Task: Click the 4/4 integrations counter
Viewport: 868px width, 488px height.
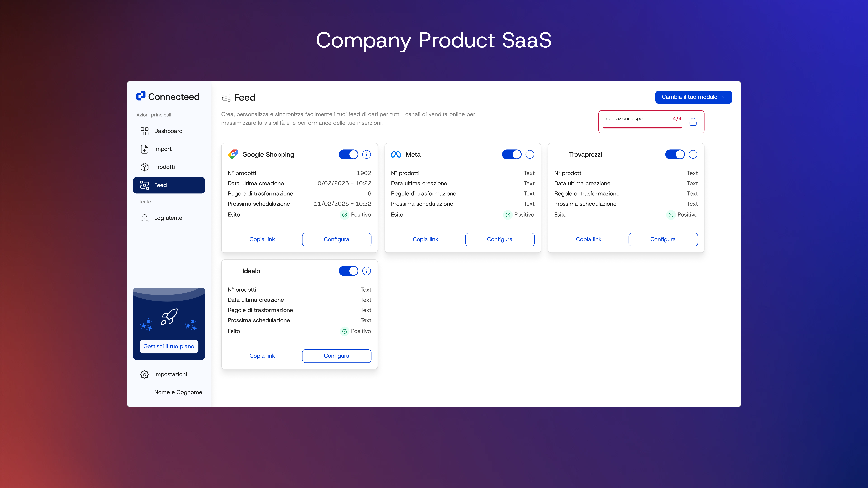Action: tap(677, 118)
